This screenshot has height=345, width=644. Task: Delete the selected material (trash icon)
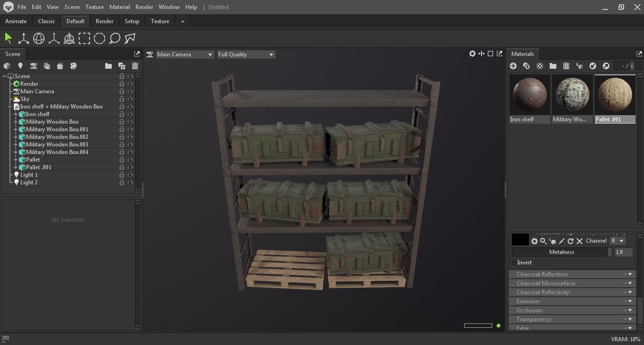tap(566, 66)
